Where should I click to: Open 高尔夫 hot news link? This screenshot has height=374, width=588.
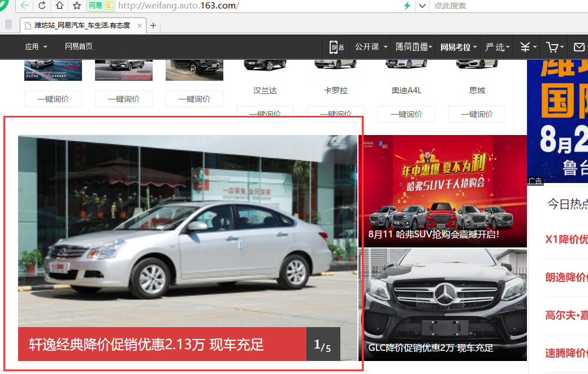click(x=567, y=315)
